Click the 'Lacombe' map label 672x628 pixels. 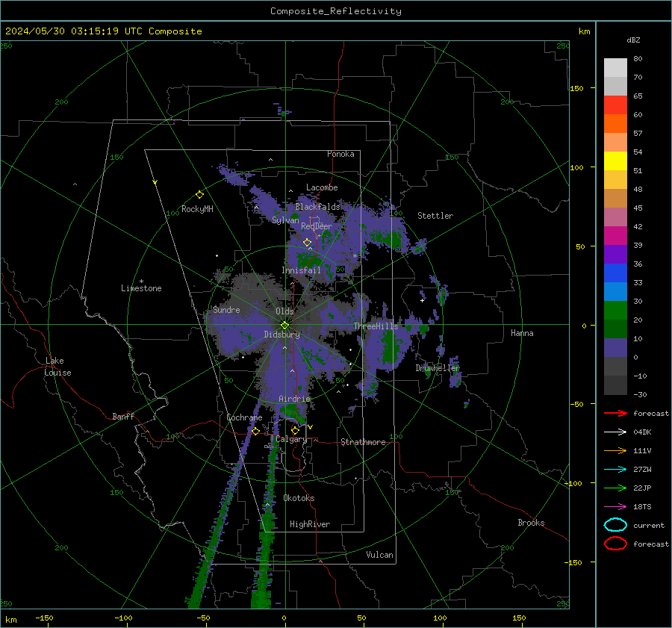tap(322, 187)
